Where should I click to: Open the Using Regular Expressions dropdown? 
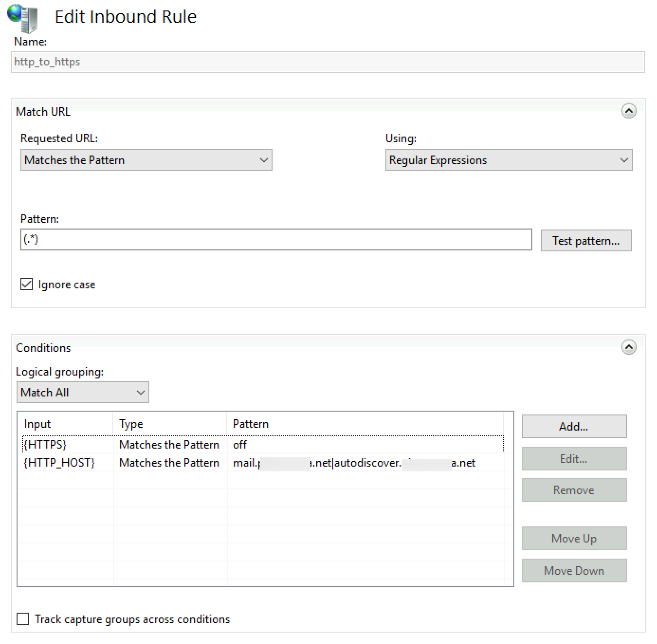tap(509, 160)
